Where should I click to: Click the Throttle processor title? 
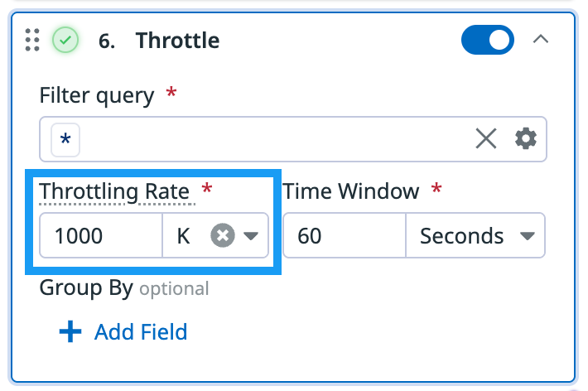pyautogui.click(x=177, y=40)
